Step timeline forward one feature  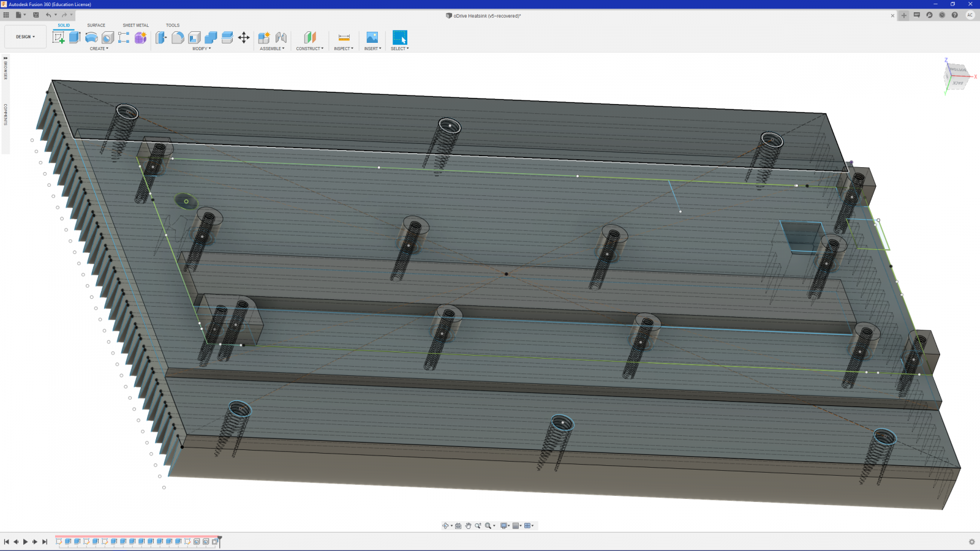(x=35, y=542)
